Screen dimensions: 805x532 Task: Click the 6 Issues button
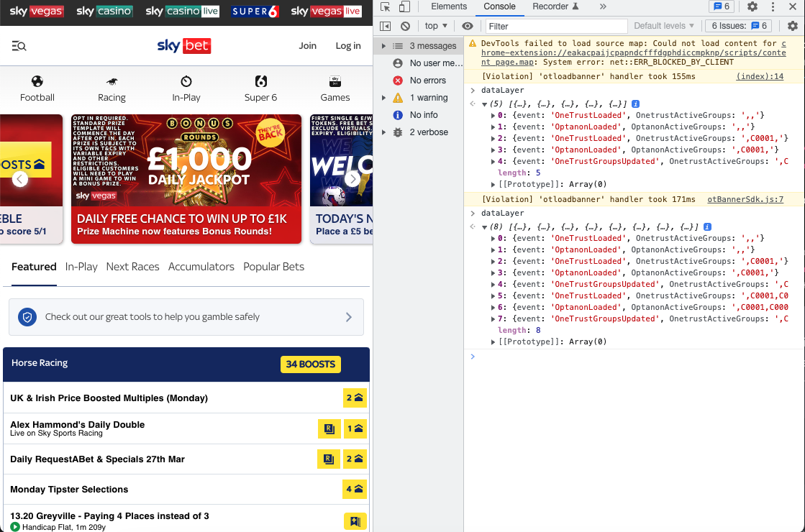pos(739,26)
